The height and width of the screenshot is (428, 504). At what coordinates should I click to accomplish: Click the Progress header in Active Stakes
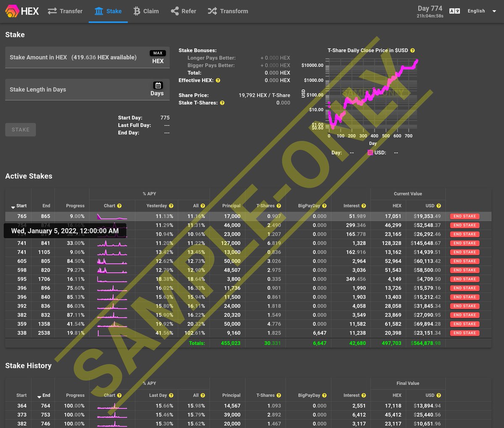point(75,206)
